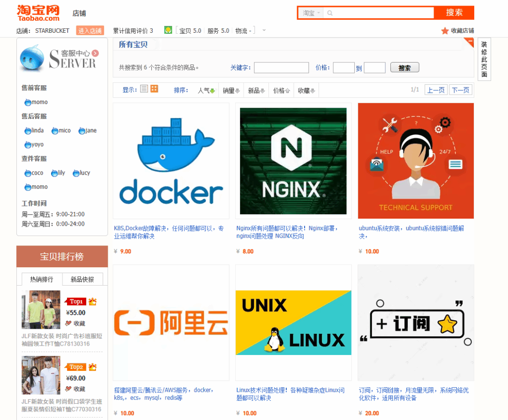Open the JLF T恤 C78130316 item link
Screen dimensions: 508x420
coord(62,340)
